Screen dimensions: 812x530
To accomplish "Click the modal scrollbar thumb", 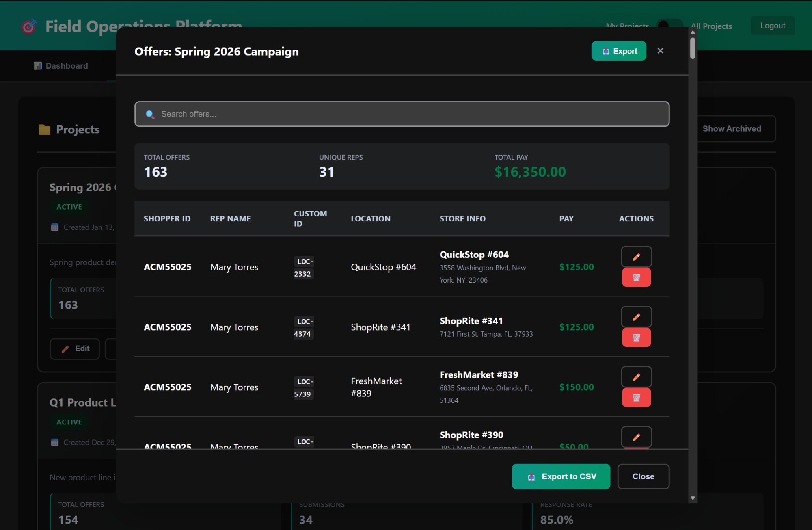I will (x=693, y=48).
